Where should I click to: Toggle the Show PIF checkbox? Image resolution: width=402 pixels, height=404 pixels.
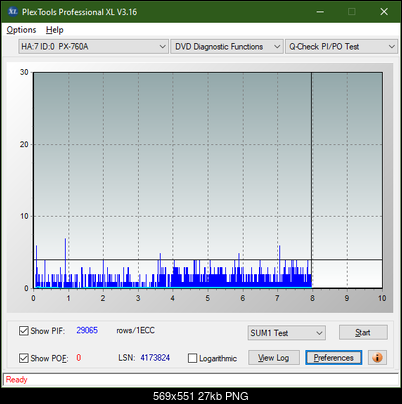24,331
